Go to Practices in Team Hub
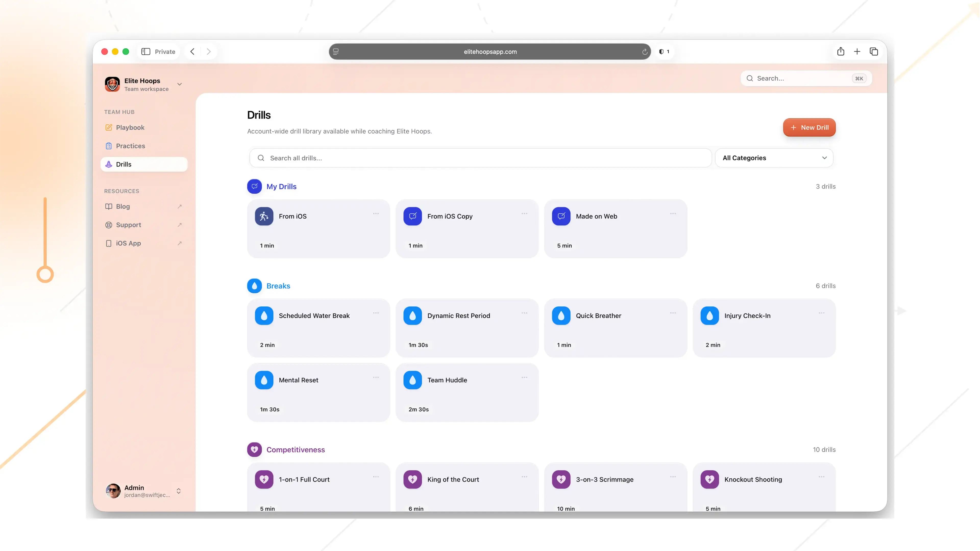980x551 pixels. pyautogui.click(x=144, y=146)
